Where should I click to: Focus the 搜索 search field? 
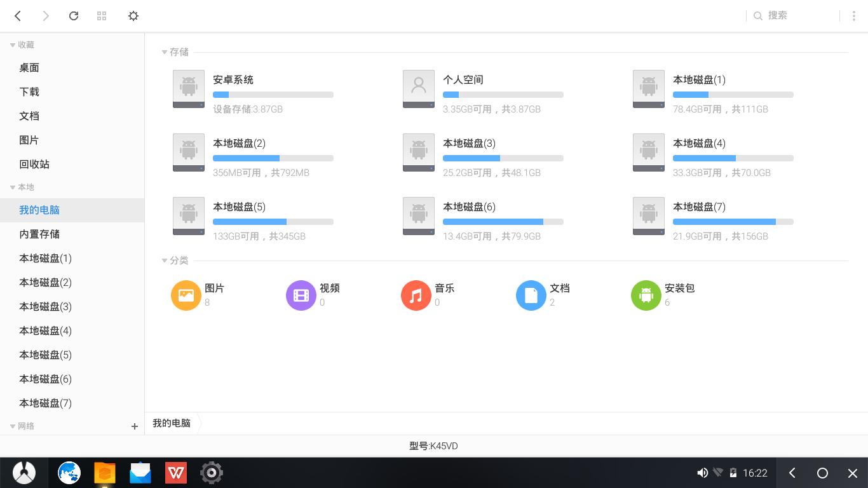point(794,16)
